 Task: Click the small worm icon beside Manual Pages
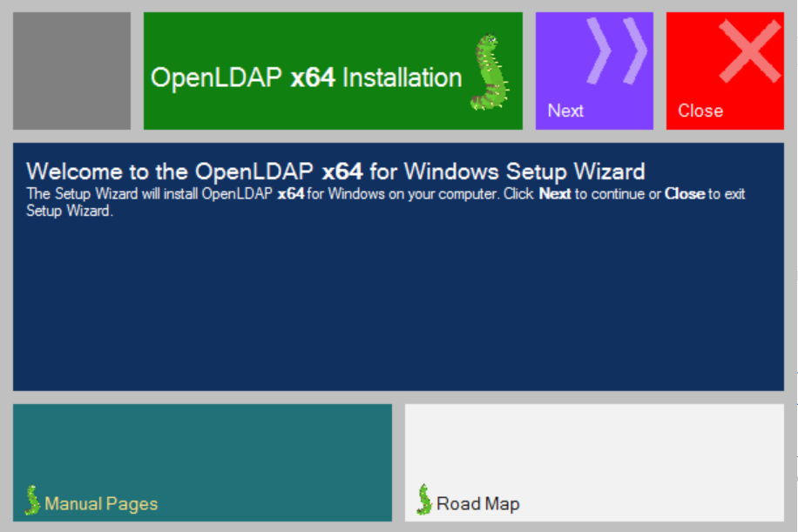[x=32, y=500]
